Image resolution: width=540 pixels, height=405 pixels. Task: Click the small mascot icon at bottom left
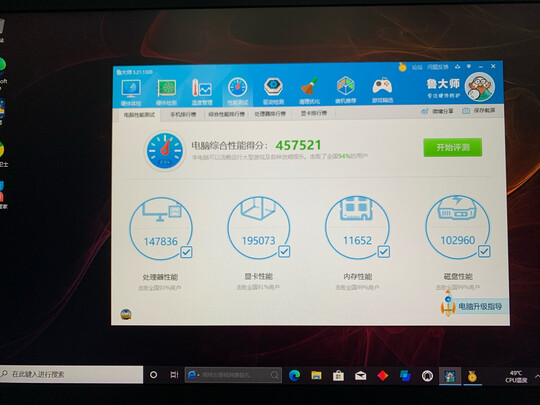pos(126,314)
